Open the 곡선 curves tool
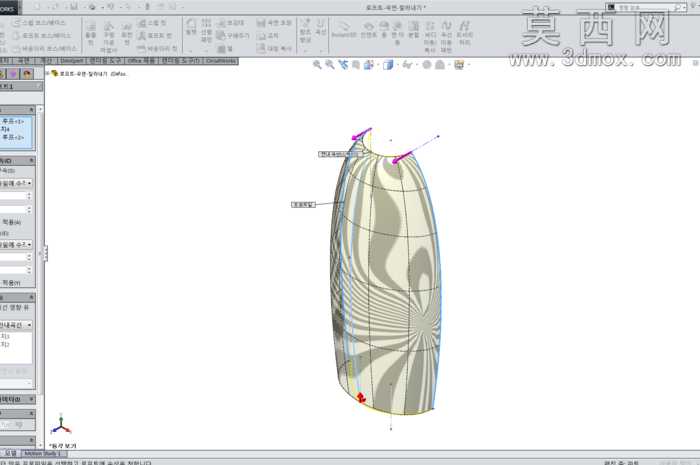The image size is (700, 465). pyautogui.click(x=321, y=27)
